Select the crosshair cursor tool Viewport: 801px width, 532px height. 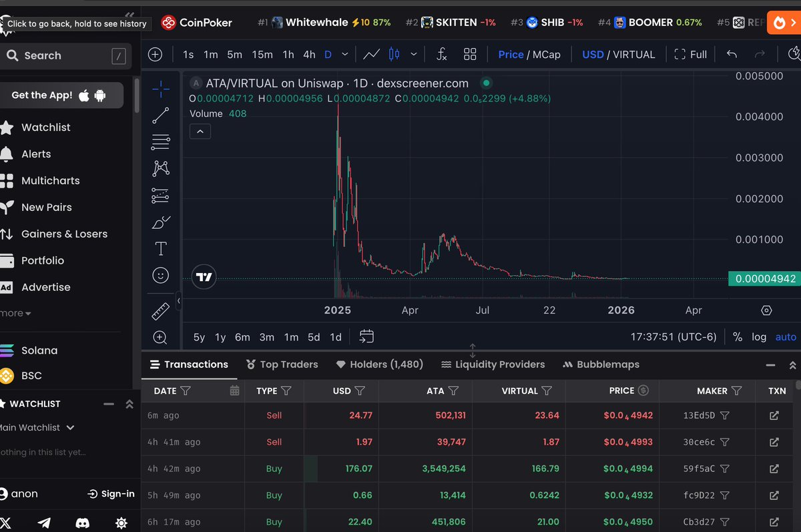click(x=161, y=89)
